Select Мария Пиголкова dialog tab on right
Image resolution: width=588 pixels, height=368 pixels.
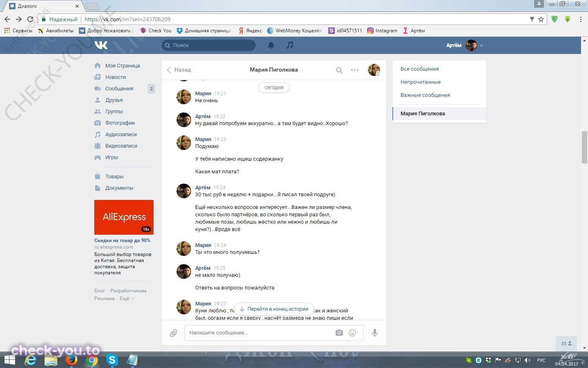tap(439, 114)
